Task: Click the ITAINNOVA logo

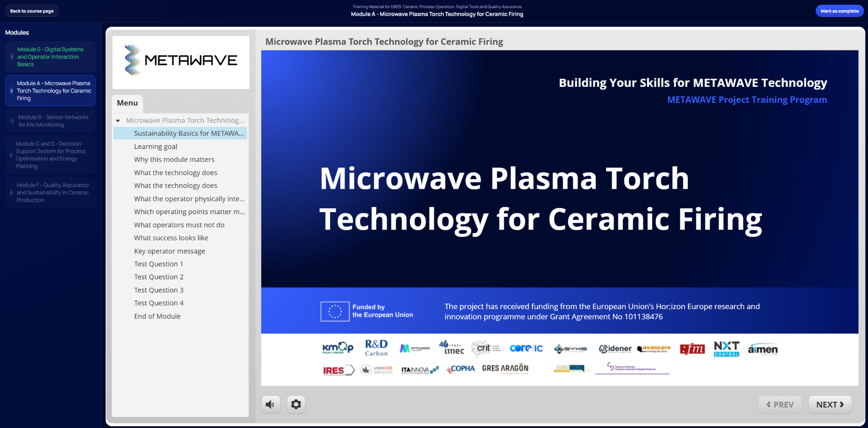Action: click(x=420, y=370)
